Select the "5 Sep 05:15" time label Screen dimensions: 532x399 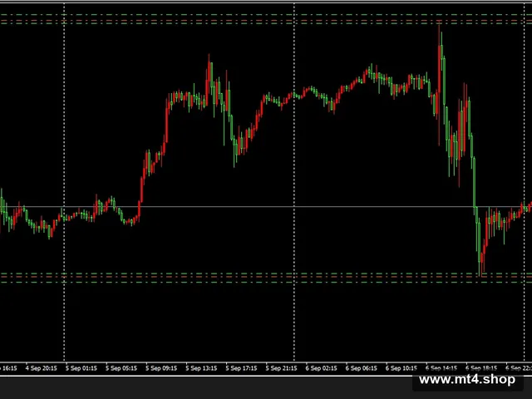pos(121,368)
